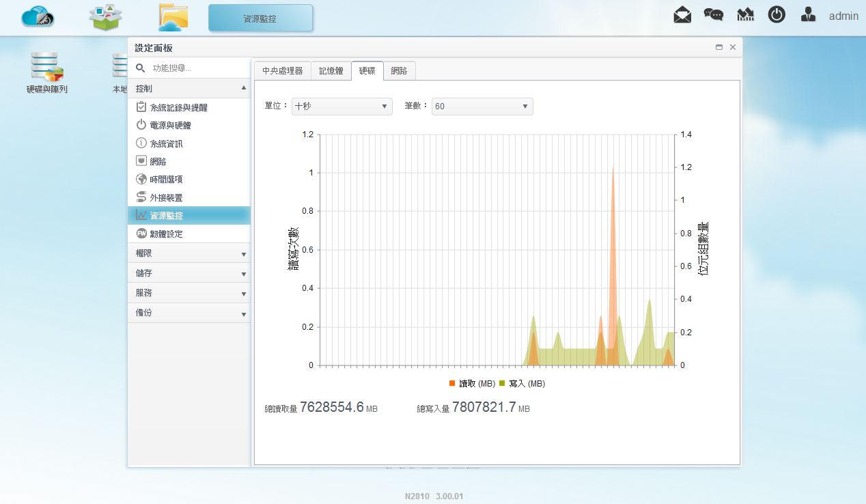Select the 資源監控 taskbar window button
Screen dimensions: 866x504
pos(260,18)
